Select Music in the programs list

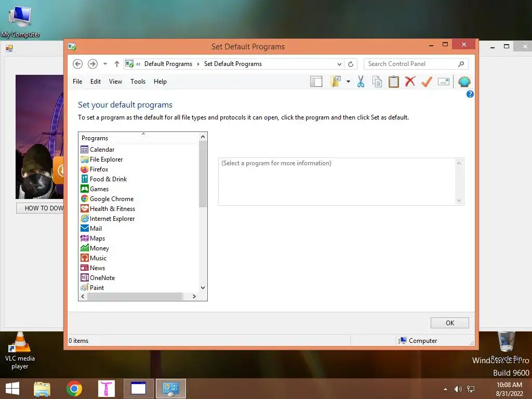point(98,258)
